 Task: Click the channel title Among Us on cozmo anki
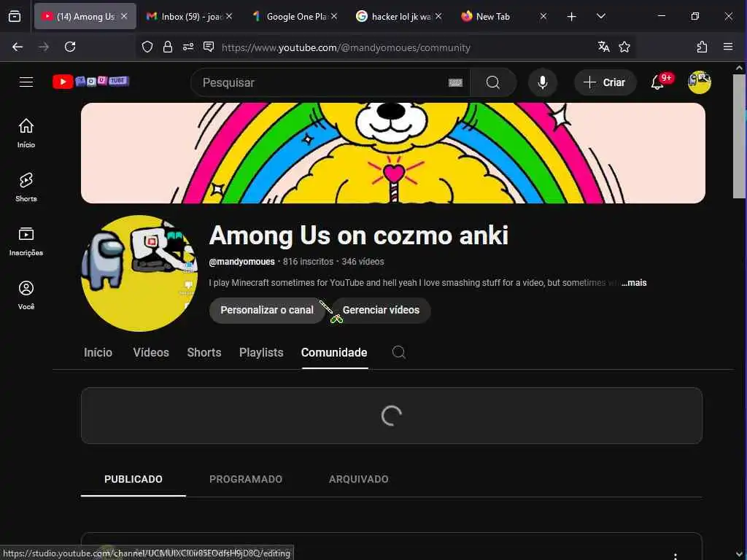click(x=359, y=236)
